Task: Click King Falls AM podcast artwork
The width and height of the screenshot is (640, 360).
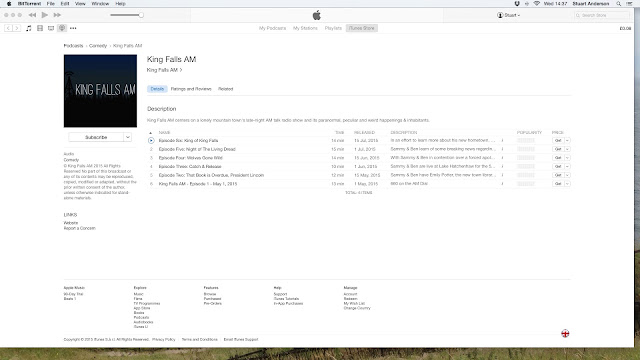Action: coord(100,91)
